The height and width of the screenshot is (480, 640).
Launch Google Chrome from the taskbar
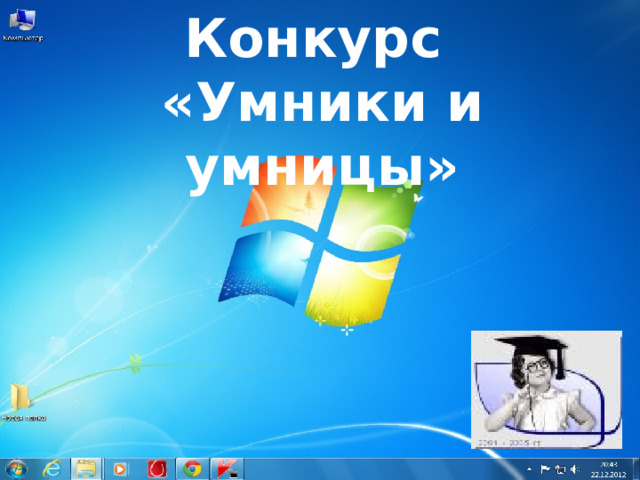[192, 469]
